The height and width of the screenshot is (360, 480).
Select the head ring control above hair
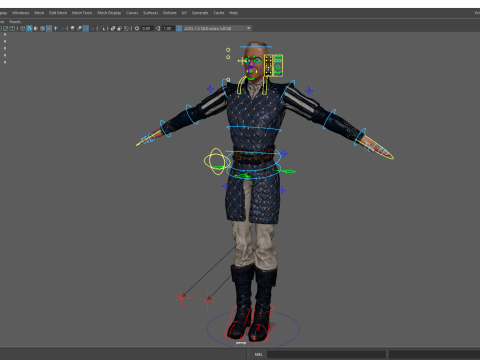pos(256,47)
